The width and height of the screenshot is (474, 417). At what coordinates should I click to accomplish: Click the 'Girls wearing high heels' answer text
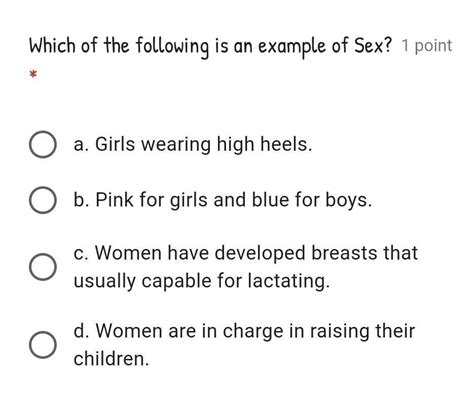(204, 145)
